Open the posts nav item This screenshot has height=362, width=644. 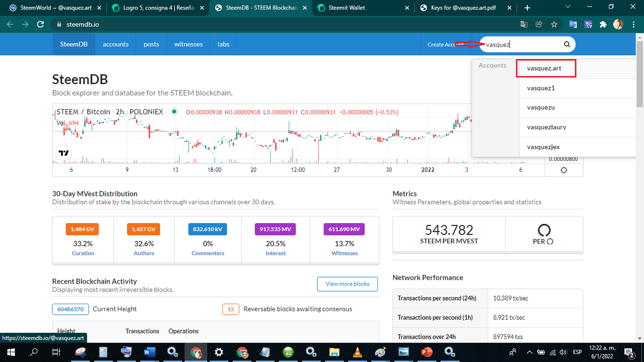(x=151, y=44)
